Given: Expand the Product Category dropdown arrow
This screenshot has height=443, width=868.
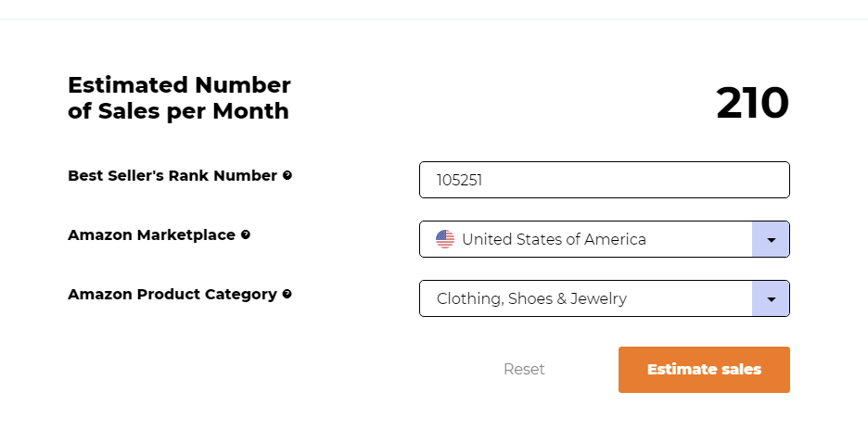Looking at the screenshot, I should click(771, 298).
